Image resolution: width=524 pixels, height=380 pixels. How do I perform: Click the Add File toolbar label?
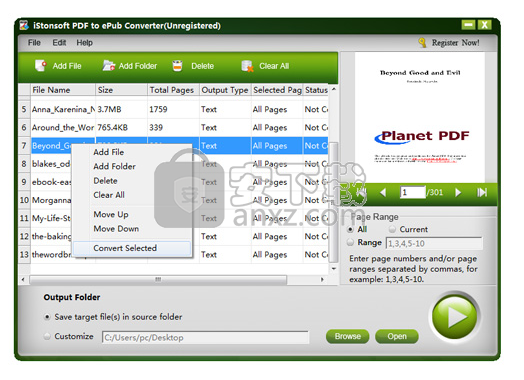click(67, 66)
